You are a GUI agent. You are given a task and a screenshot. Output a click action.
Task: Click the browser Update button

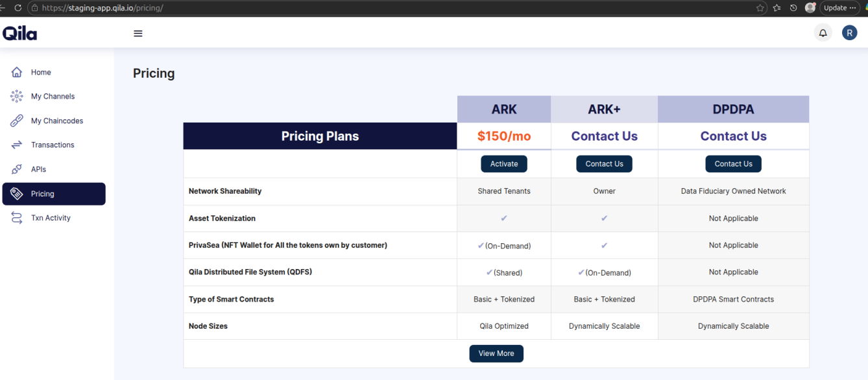tap(836, 8)
